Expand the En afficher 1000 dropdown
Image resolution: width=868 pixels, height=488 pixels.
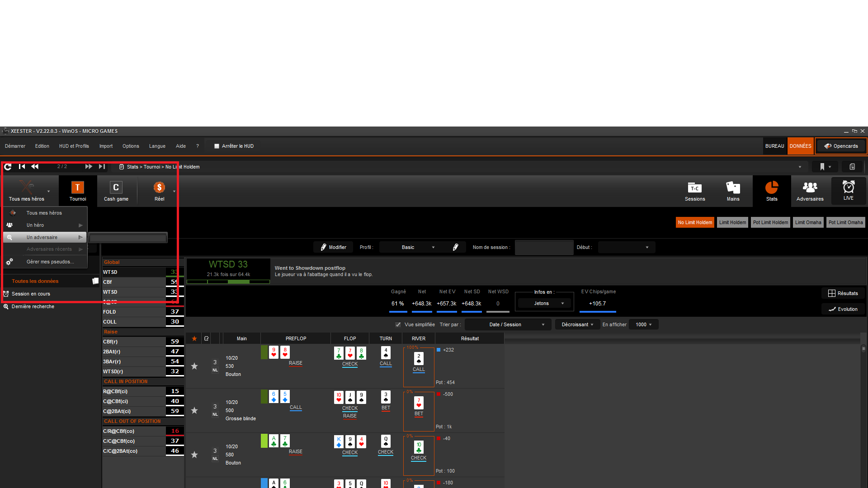643,324
